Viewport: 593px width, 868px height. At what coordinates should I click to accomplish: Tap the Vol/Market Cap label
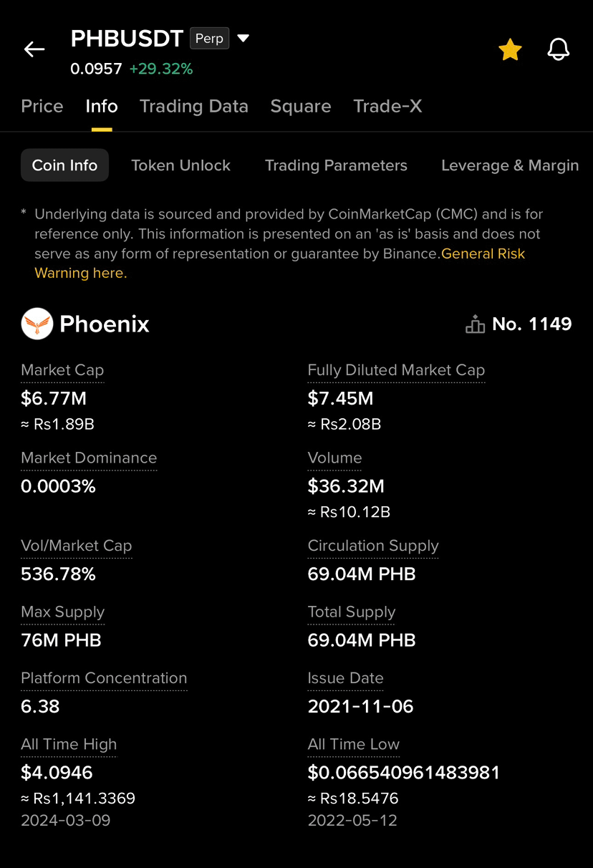pyautogui.click(x=77, y=546)
